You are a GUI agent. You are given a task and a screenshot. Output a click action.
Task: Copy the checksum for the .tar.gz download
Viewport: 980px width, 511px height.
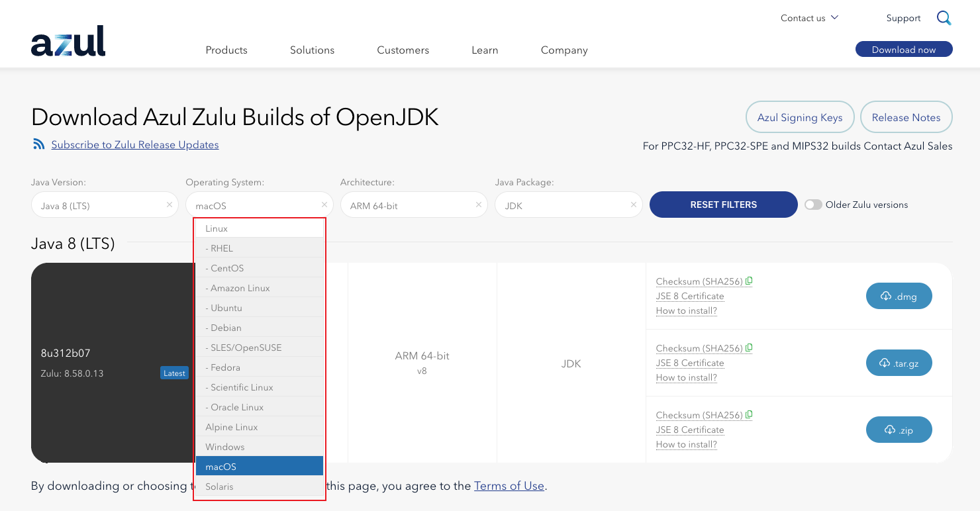coord(750,348)
